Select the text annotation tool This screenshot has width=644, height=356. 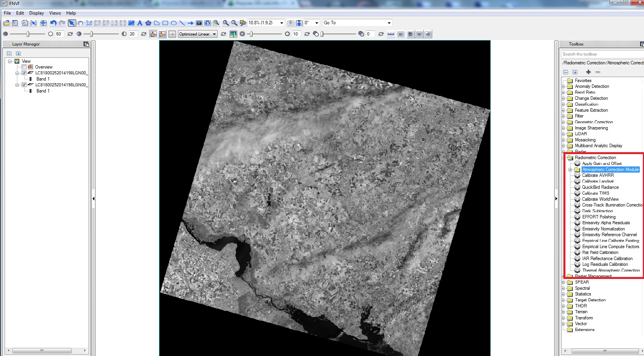(140, 23)
